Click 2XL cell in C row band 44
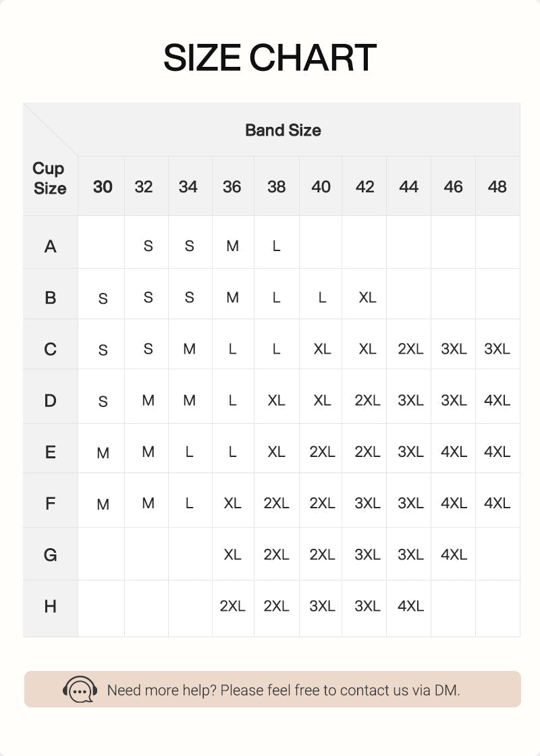The width and height of the screenshot is (540, 756). click(x=410, y=348)
